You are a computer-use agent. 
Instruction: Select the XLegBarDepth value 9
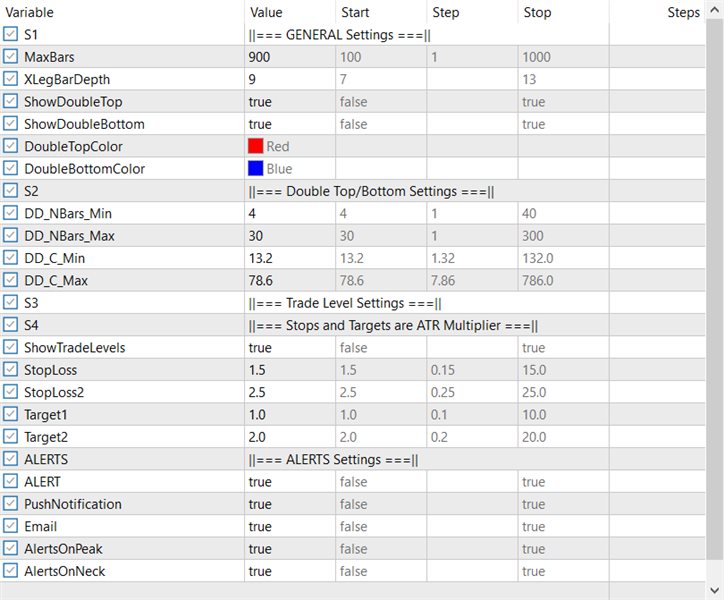point(252,79)
